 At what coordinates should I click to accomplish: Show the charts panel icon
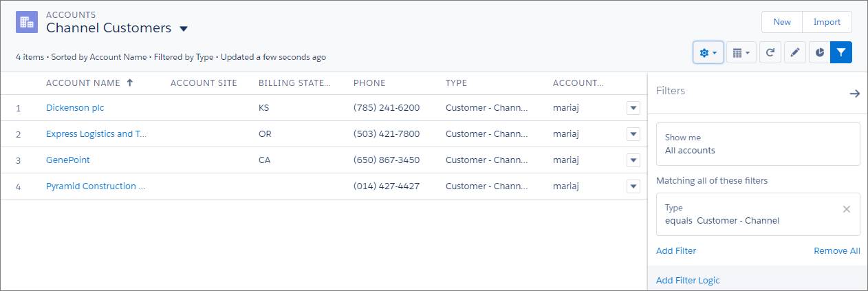coord(819,53)
